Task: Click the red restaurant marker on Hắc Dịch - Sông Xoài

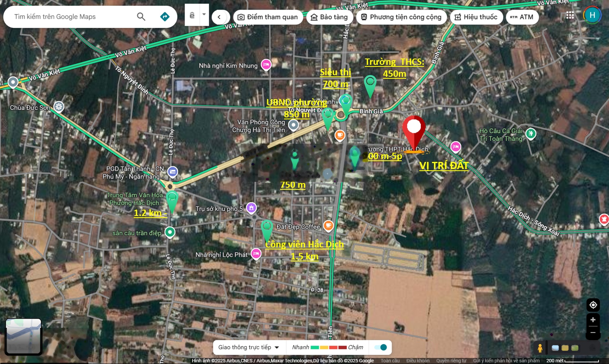Action: [604, 219]
